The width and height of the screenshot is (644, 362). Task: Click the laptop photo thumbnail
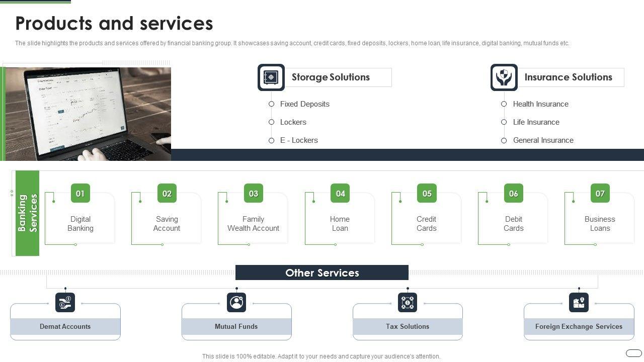88,114
